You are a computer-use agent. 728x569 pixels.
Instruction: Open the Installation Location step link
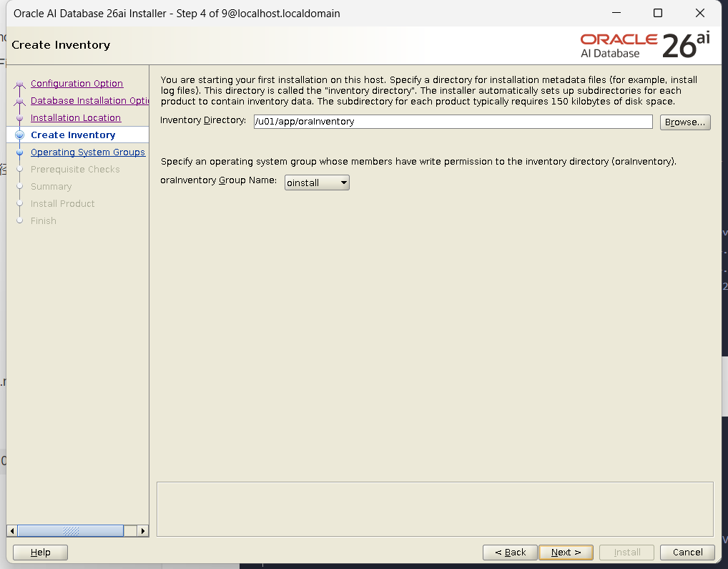coord(76,118)
